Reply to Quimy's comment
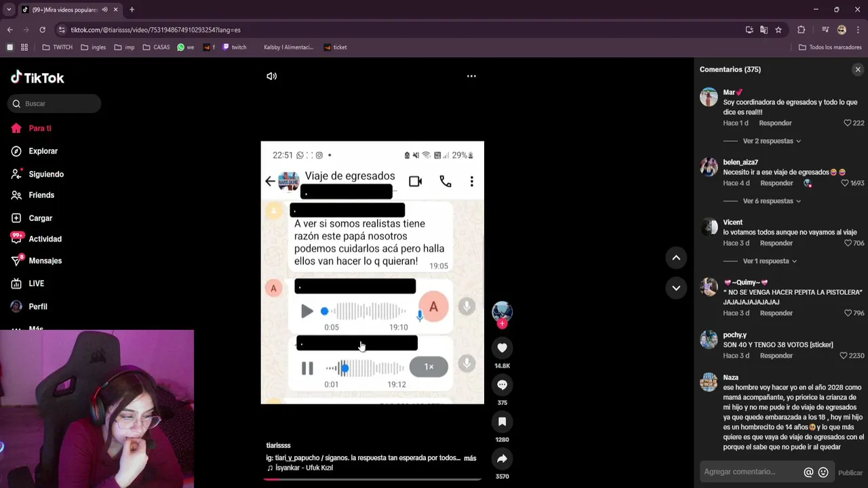868x488 pixels. pyautogui.click(x=776, y=313)
